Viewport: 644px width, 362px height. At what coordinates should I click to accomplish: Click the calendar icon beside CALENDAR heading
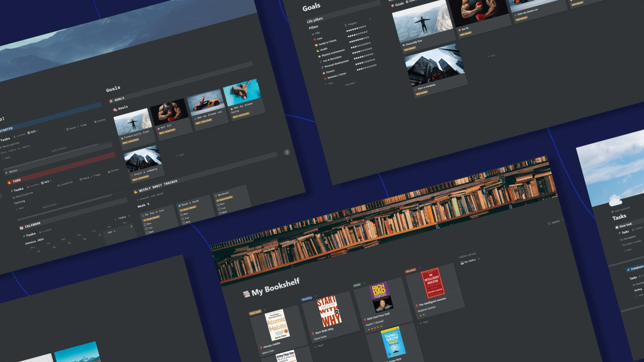point(21,228)
